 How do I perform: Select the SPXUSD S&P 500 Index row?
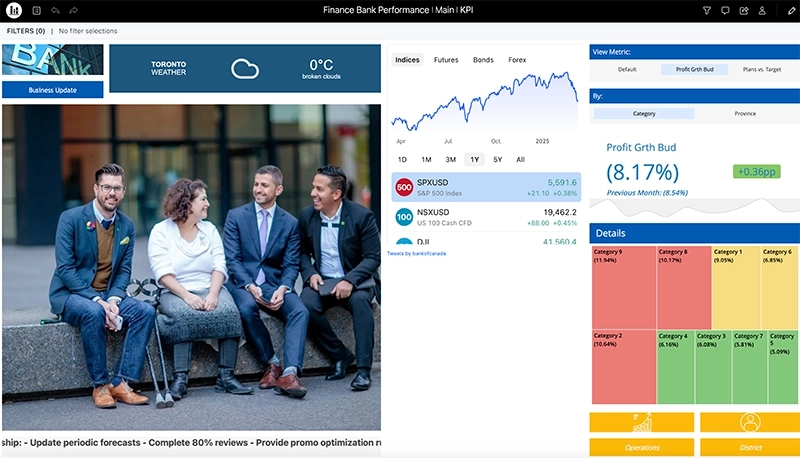click(486, 187)
